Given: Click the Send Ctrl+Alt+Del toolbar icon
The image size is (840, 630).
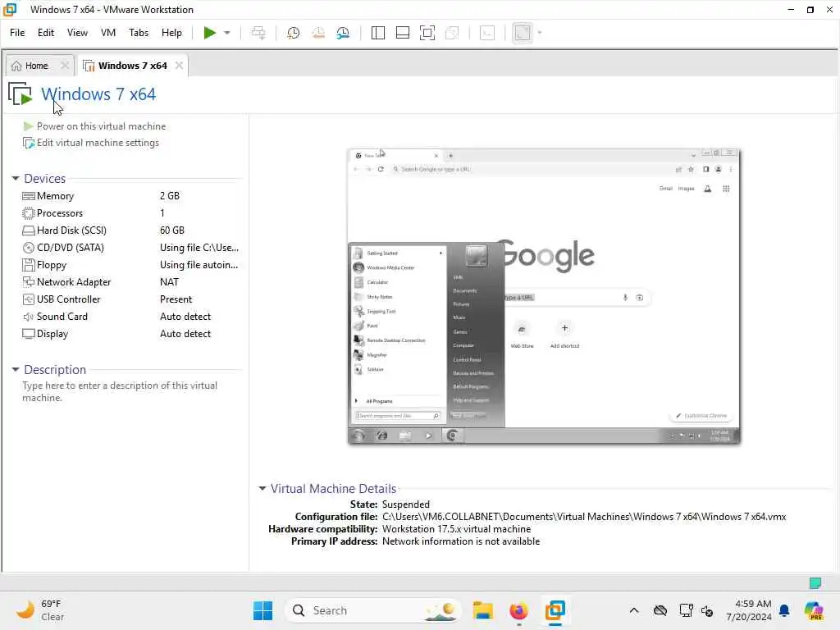Looking at the screenshot, I should click(x=258, y=33).
